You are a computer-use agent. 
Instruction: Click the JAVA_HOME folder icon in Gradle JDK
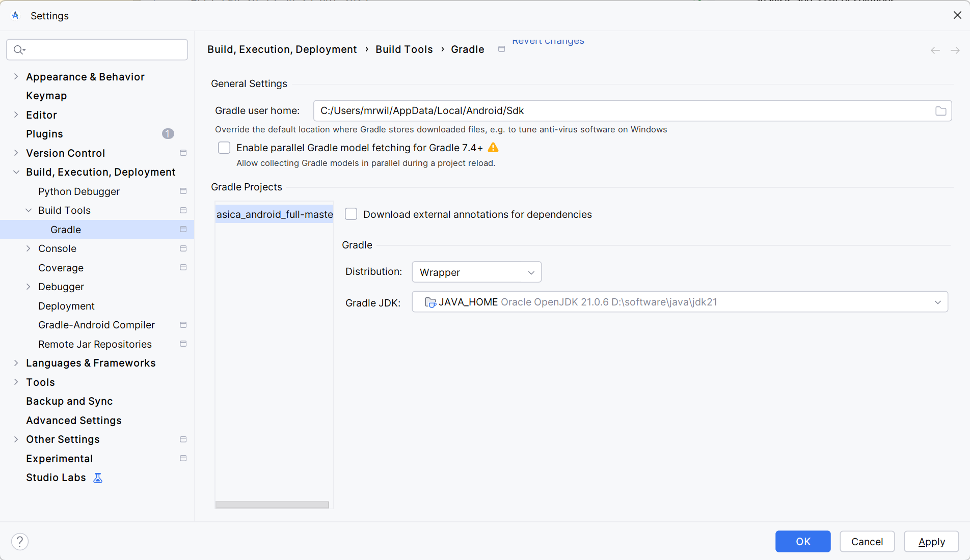(x=430, y=302)
